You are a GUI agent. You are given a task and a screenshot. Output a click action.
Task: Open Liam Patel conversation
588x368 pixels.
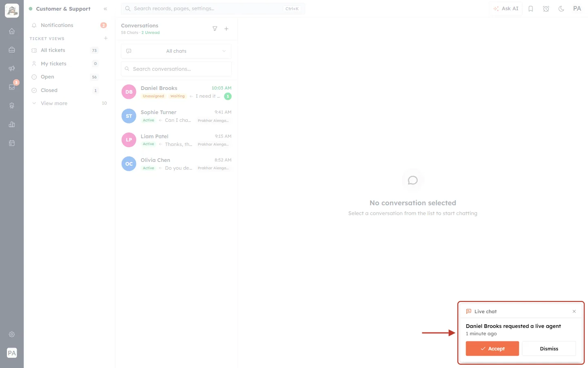tap(176, 140)
